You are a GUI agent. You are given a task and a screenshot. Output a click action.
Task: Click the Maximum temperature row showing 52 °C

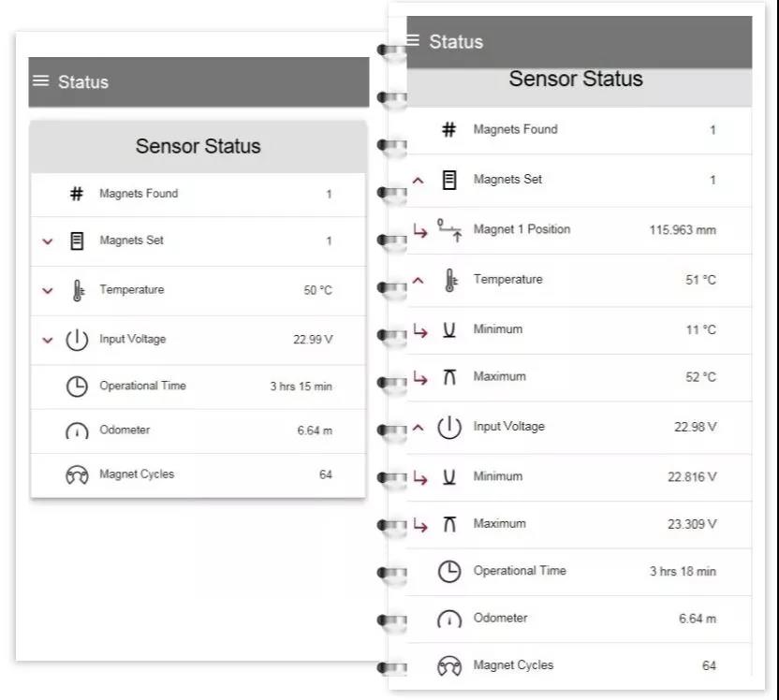point(579,377)
